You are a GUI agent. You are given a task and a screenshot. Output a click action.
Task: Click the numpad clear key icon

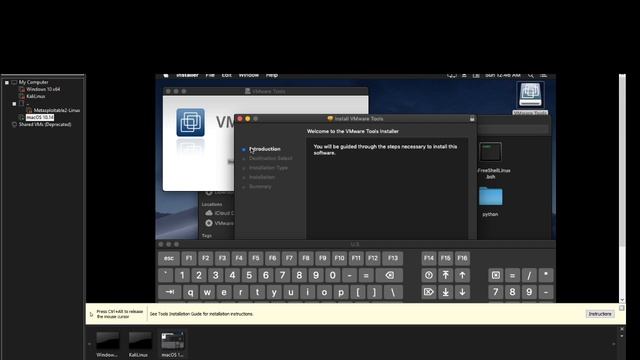(496, 276)
